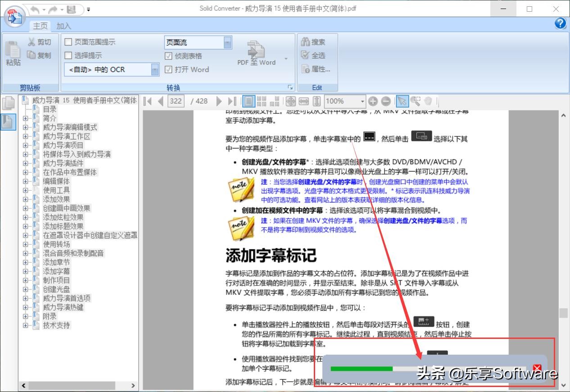This screenshot has width=570, height=392.
Task: Click the Redo arrow in quick access toolbar
Action: [53, 9]
